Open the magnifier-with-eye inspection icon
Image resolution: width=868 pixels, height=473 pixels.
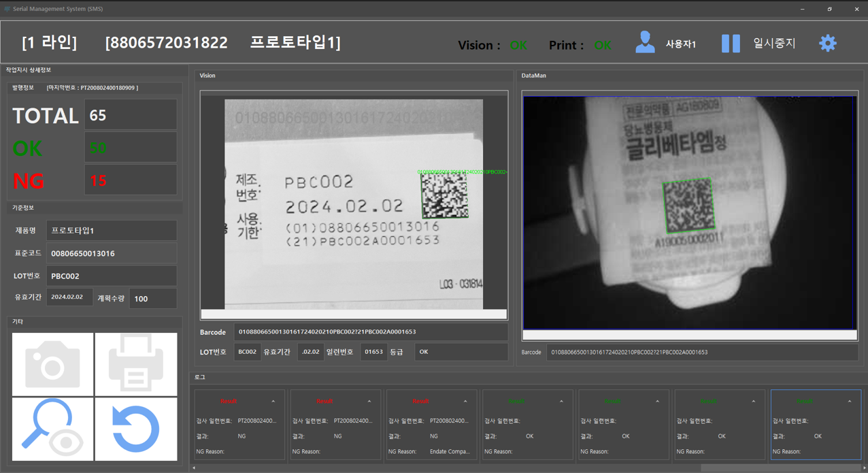52,429
